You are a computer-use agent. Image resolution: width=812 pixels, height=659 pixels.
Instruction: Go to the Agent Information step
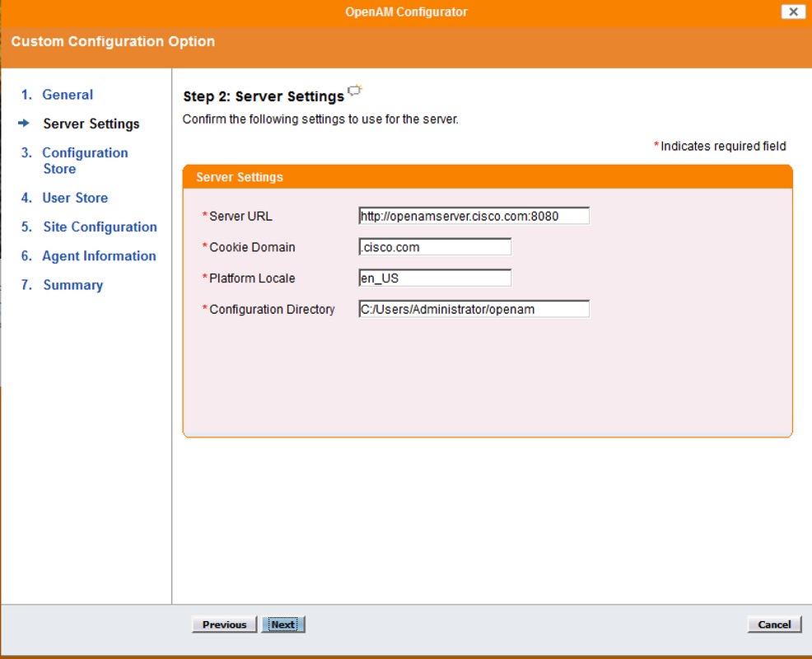click(x=99, y=255)
